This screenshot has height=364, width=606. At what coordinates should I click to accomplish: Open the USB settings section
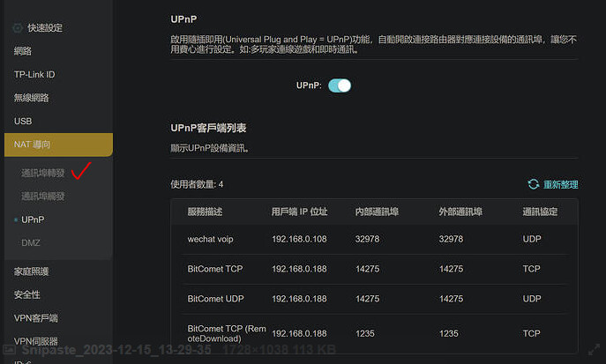click(23, 121)
